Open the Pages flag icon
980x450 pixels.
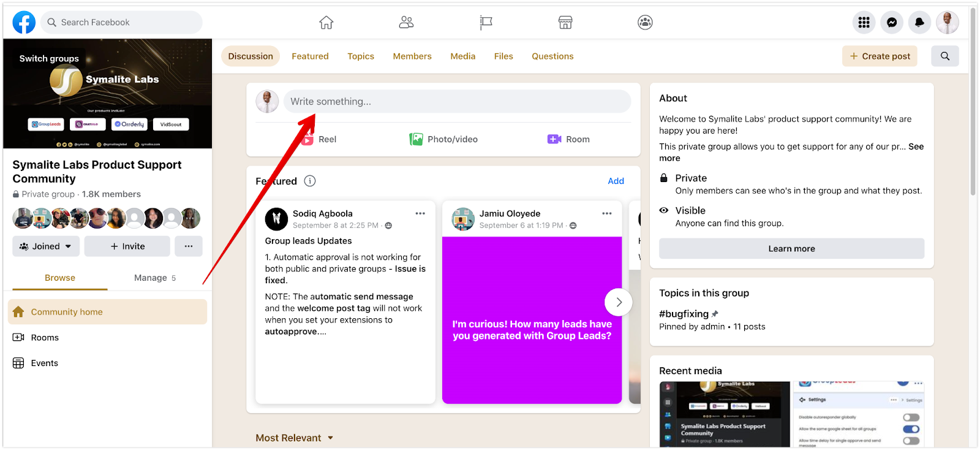(486, 23)
